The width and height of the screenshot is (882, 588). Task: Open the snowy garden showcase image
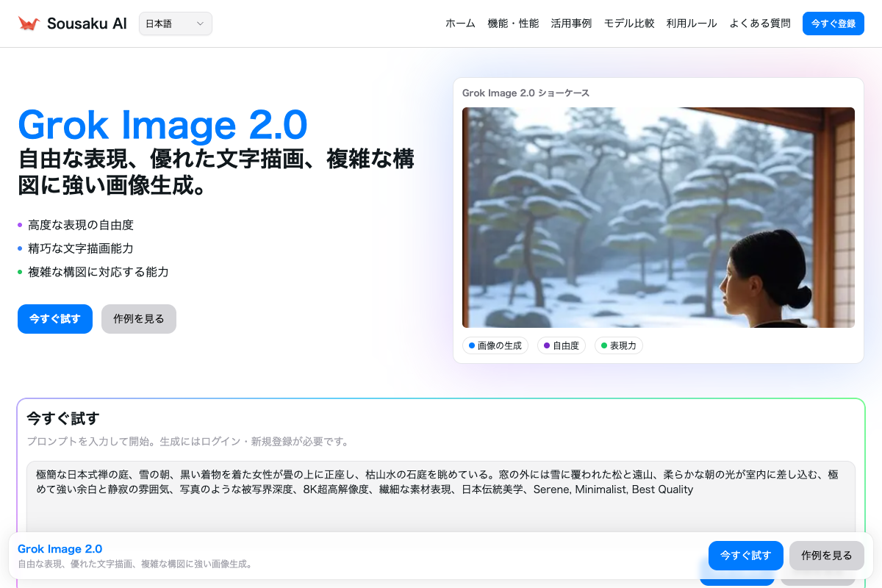(658, 218)
